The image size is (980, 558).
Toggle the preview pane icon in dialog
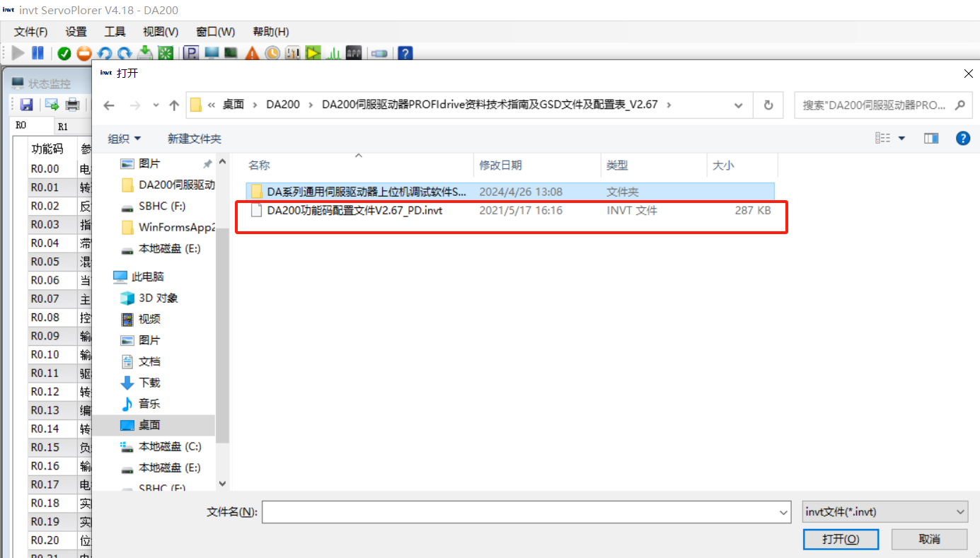click(931, 139)
